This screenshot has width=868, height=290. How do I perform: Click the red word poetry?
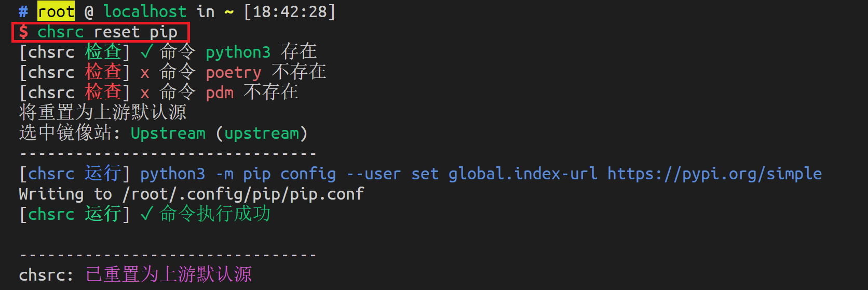click(x=234, y=73)
